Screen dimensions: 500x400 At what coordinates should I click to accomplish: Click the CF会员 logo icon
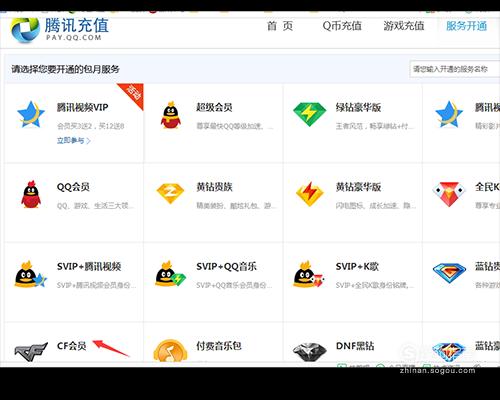(x=31, y=352)
